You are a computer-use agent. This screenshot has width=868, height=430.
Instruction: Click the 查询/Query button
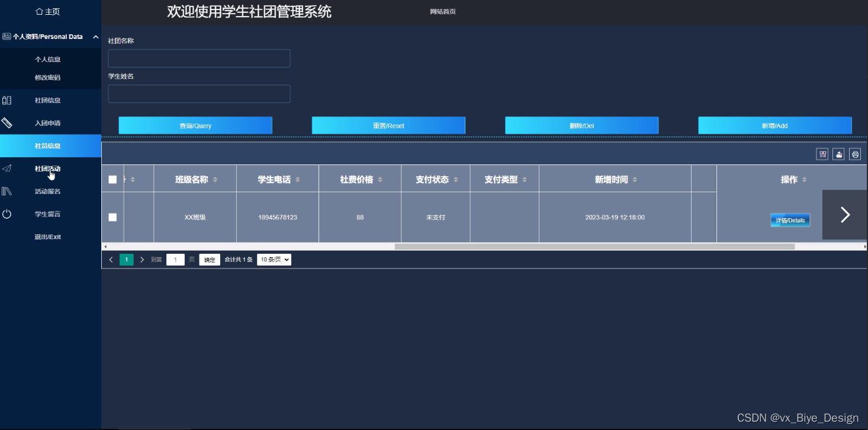click(x=195, y=125)
